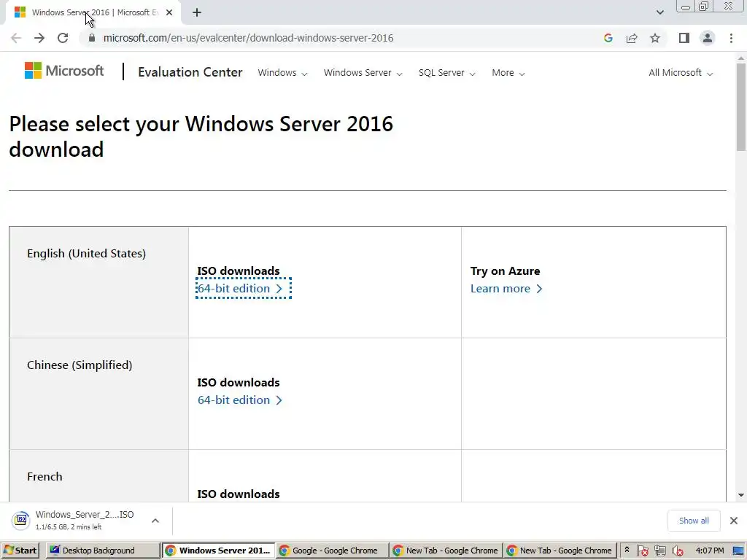Click the Try on Azure heading

[505, 271]
